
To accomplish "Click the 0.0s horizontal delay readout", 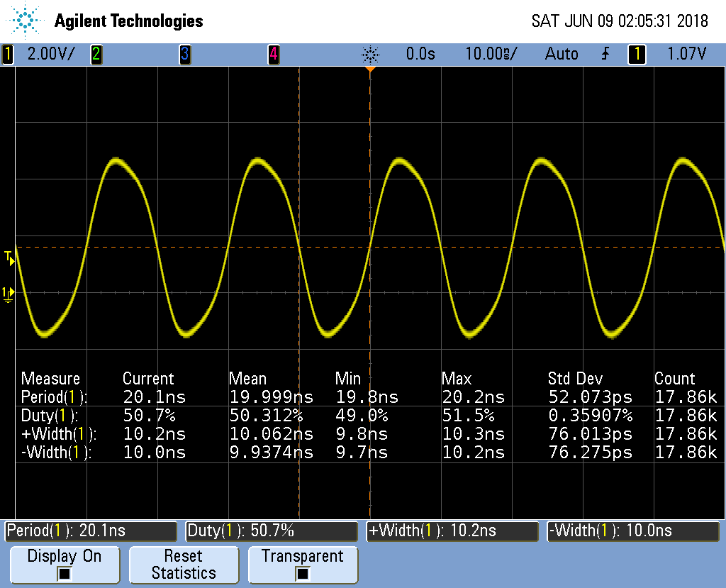I will point(420,53).
